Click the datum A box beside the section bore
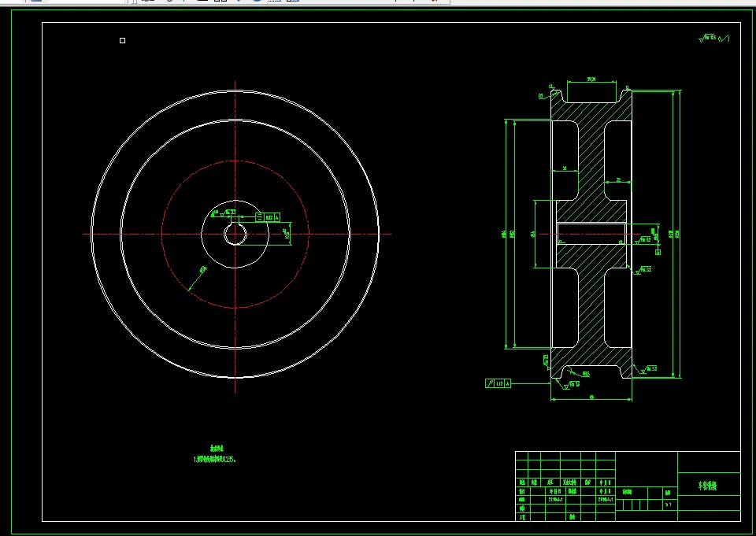This screenshot has width=756, height=536. (658, 252)
